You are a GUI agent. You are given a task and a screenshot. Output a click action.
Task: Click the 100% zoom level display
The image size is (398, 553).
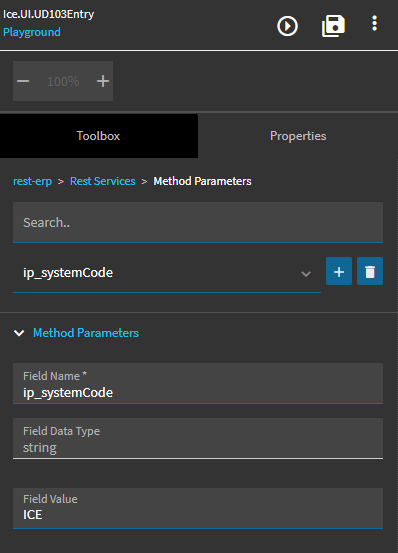click(x=63, y=81)
